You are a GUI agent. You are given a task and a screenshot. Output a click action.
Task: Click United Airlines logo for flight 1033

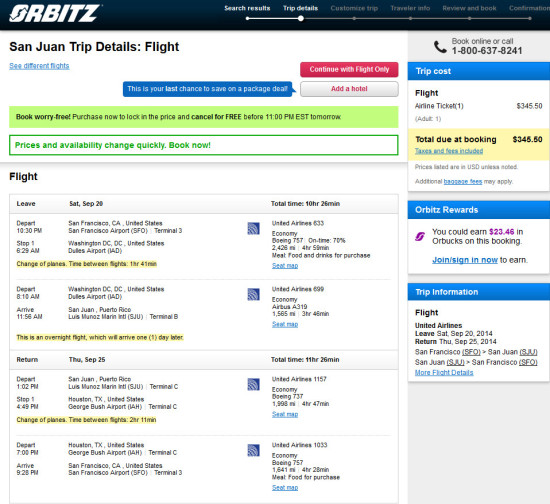(253, 450)
